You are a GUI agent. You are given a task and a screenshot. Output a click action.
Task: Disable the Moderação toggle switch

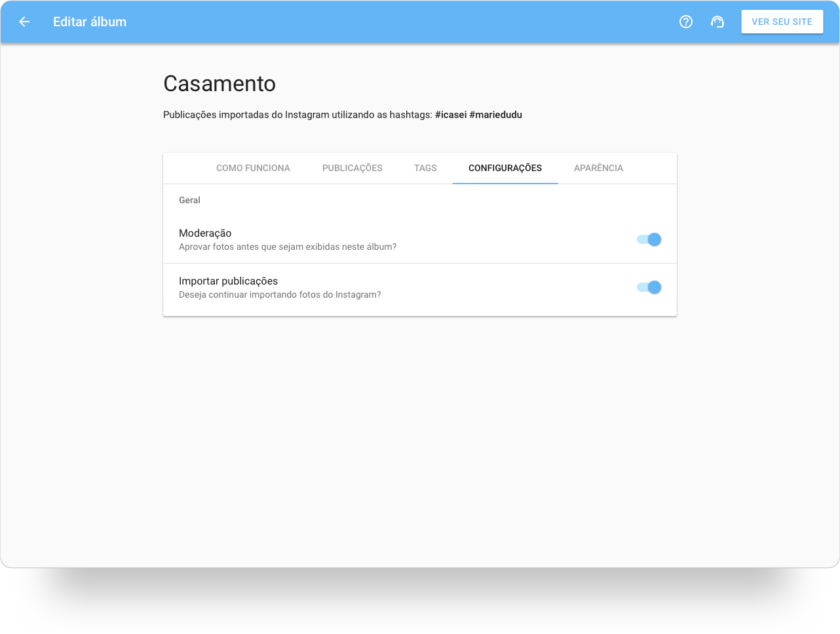pyautogui.click(x=649, y=239)
